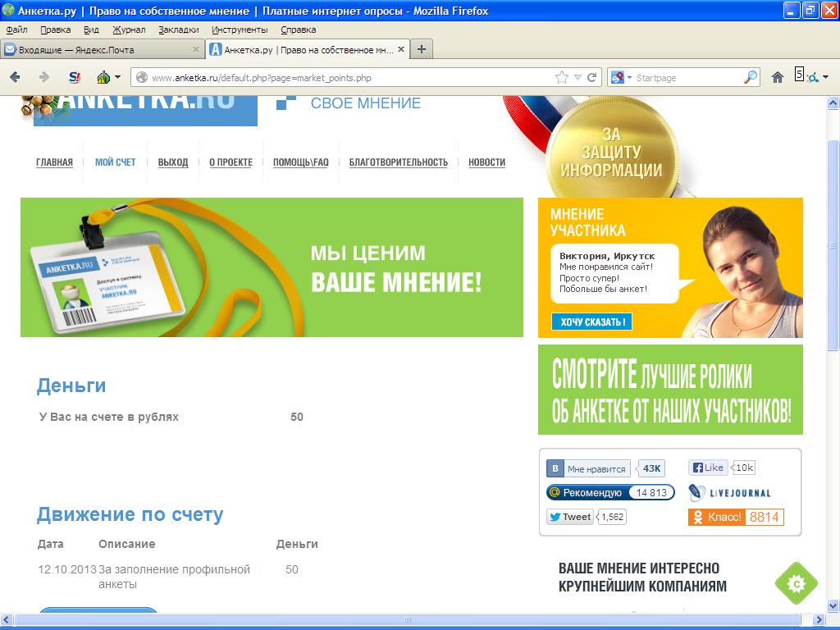Go back with the back arrow
Screen dimensions: 840x630
[15, 77]
